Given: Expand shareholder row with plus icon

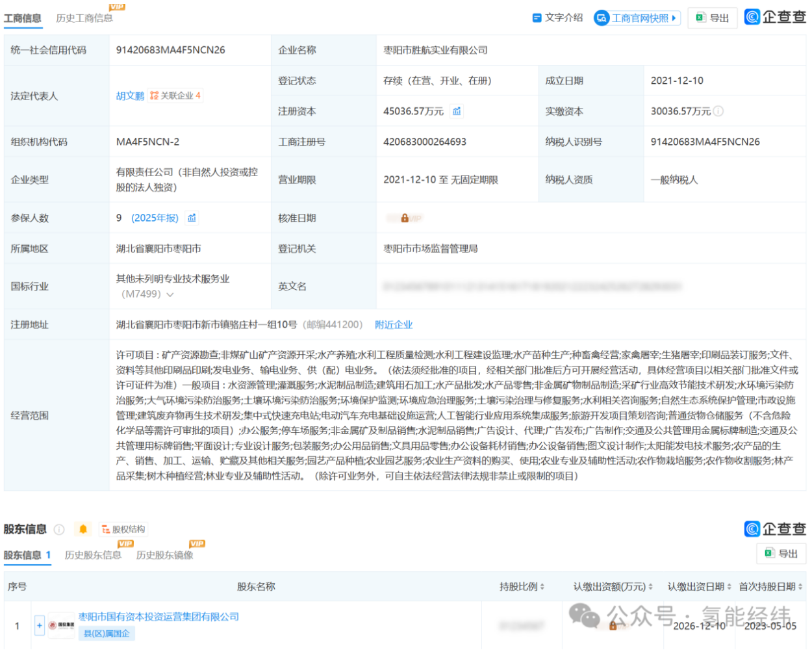Looking at the screenshot, I should tap(39, 625).
